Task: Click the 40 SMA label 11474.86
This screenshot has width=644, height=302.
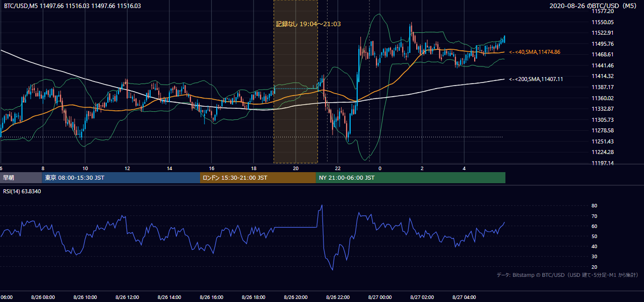Action: [535, 52]
